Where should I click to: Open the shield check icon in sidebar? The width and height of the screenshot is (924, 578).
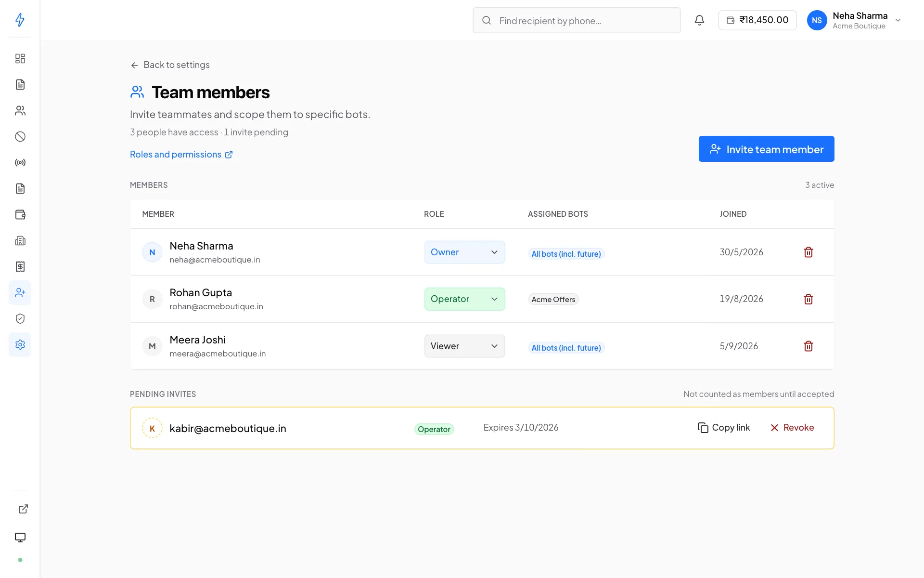pos(20,319)
